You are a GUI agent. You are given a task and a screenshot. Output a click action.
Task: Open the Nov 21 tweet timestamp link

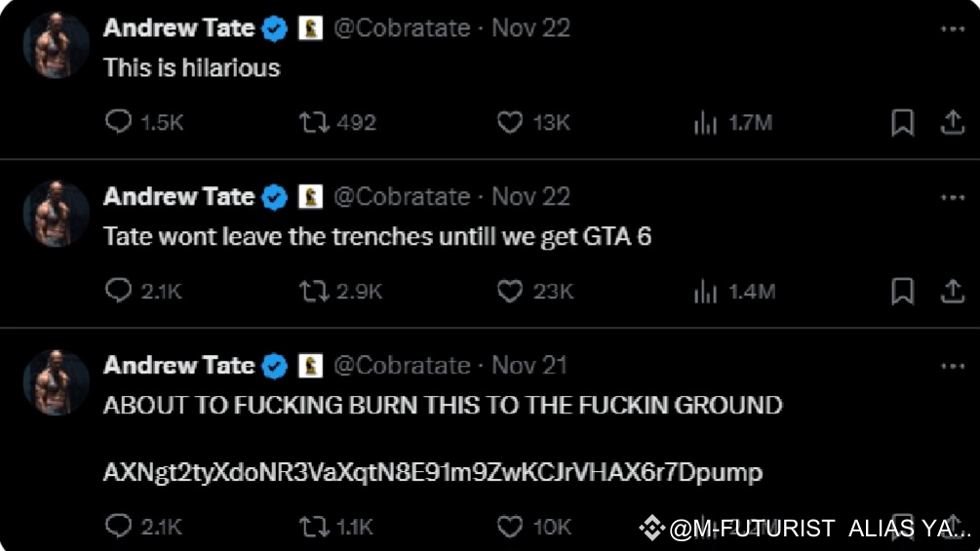[x=529, y=366]
